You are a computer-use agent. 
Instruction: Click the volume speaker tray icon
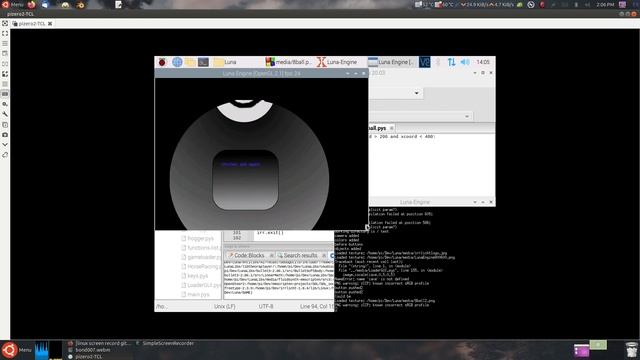pos(464,62)
